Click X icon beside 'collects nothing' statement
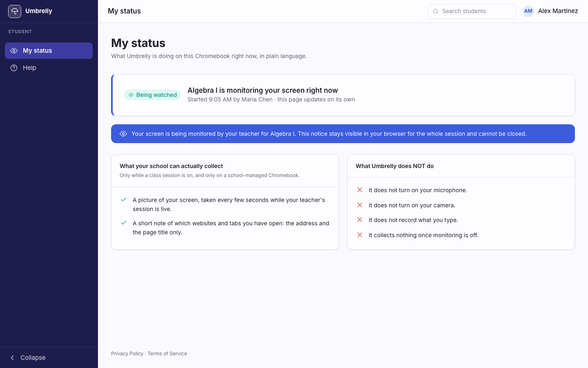The width and height of the screenshot is (588, 368). coord(360,235)
